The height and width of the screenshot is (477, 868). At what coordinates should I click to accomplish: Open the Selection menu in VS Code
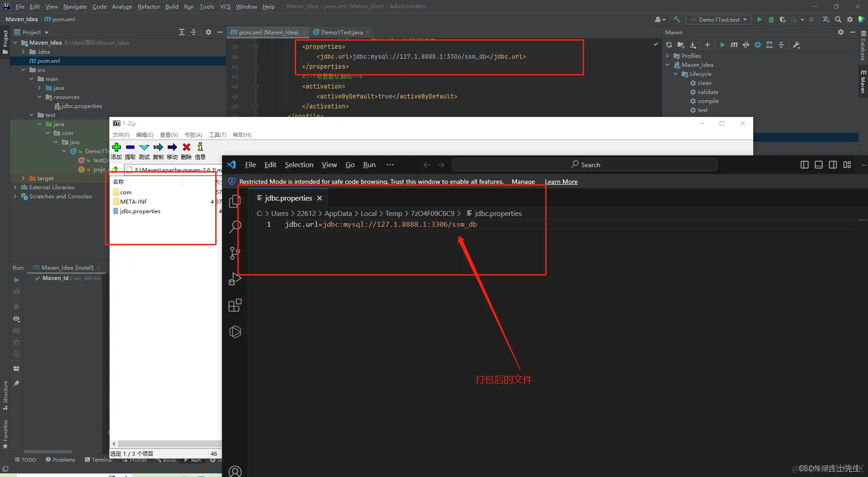pos(299,165)
